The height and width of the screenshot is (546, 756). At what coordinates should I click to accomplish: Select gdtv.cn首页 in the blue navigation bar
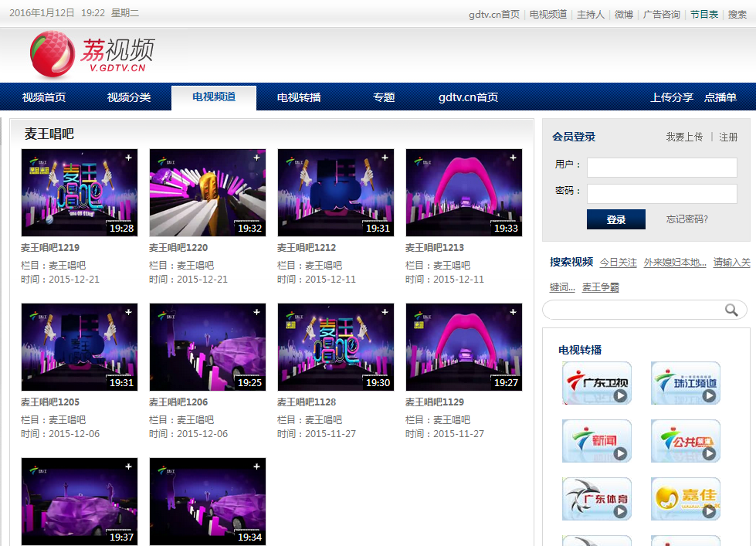point(468,97)
